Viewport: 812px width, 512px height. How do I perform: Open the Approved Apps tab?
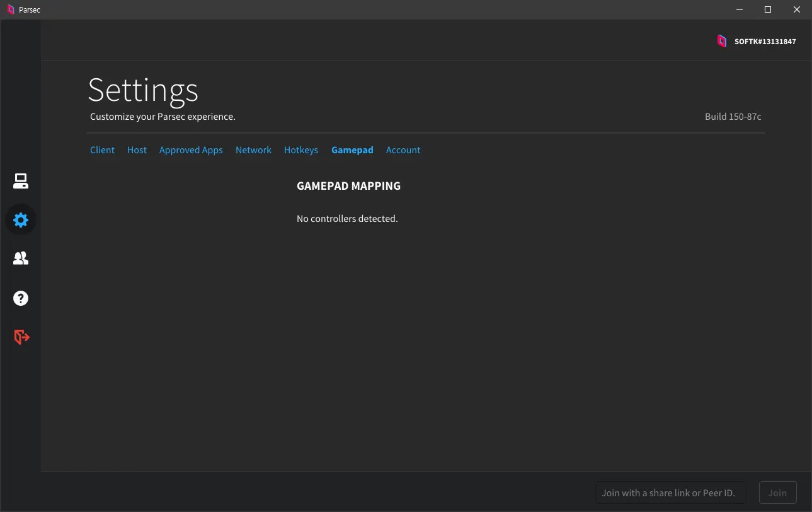[x=191, y=150]
